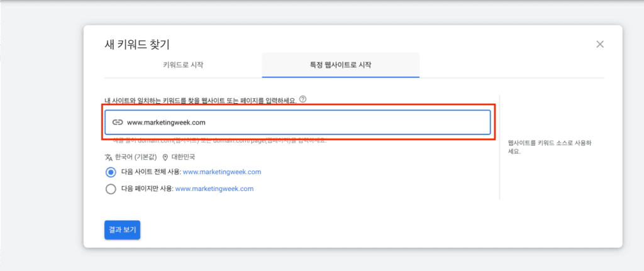Change location setting 대한민국
Viewport: 644px width, 271px height.
[183, 158]
